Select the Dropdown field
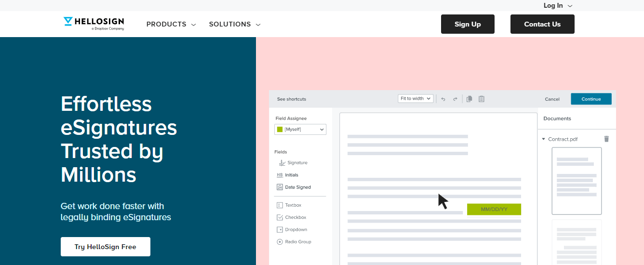644x265 pixels. click(x=292, y=229)
